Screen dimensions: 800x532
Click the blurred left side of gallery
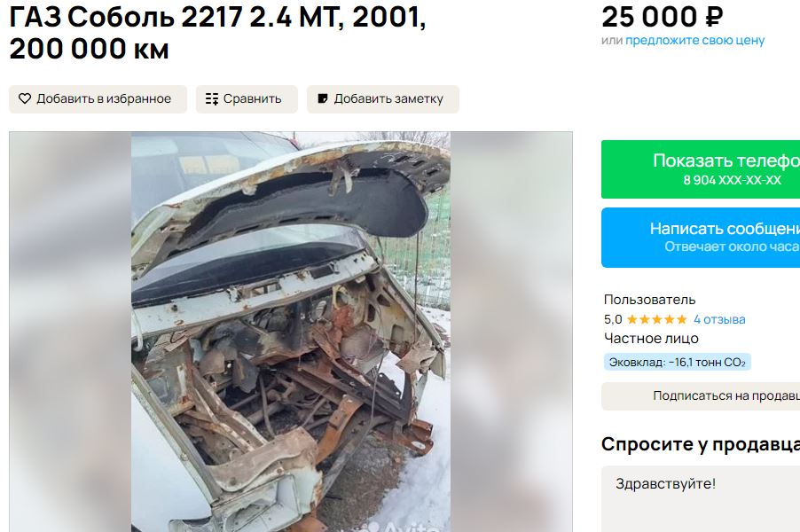click(70, 332)
